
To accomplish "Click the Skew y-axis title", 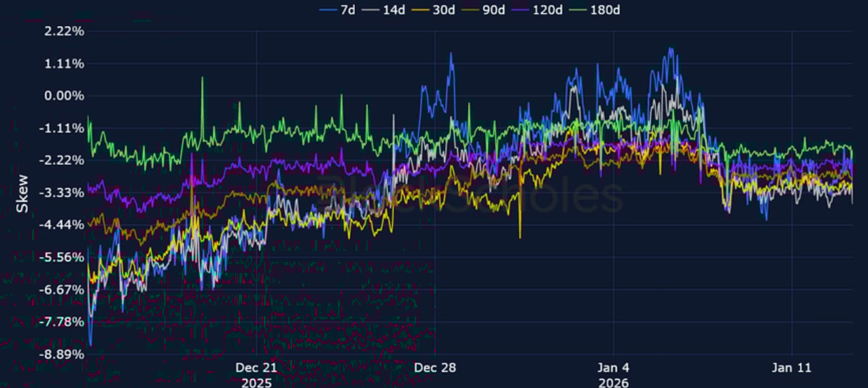I will (x=22, y=192).
